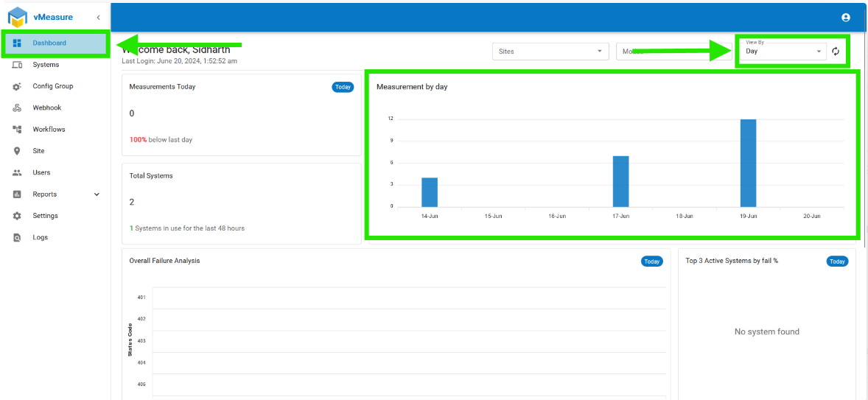The height and width of the screenshot is (400, 868).
Task: Open the Sites dropdown filter
Action: [550, 52]
